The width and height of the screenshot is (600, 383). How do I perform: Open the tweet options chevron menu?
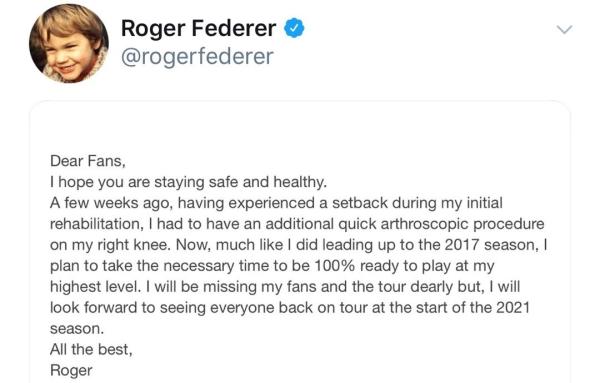(x=564, y=29)
